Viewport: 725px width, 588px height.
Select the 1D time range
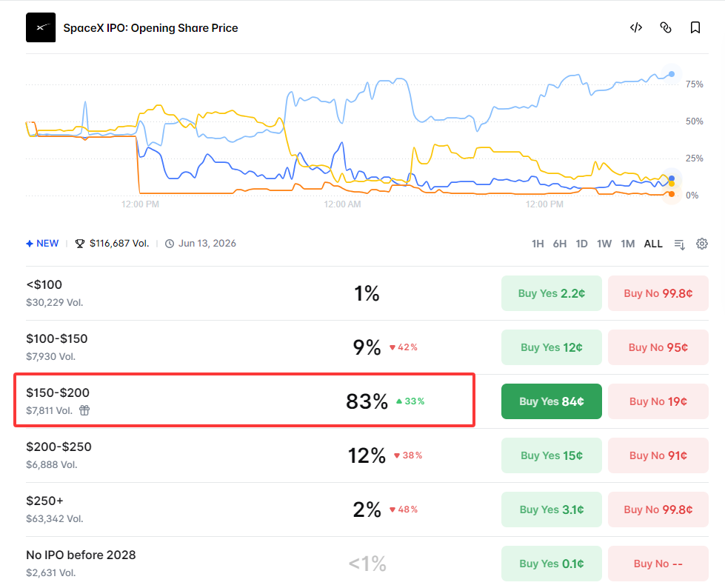[x=581, y=244]
